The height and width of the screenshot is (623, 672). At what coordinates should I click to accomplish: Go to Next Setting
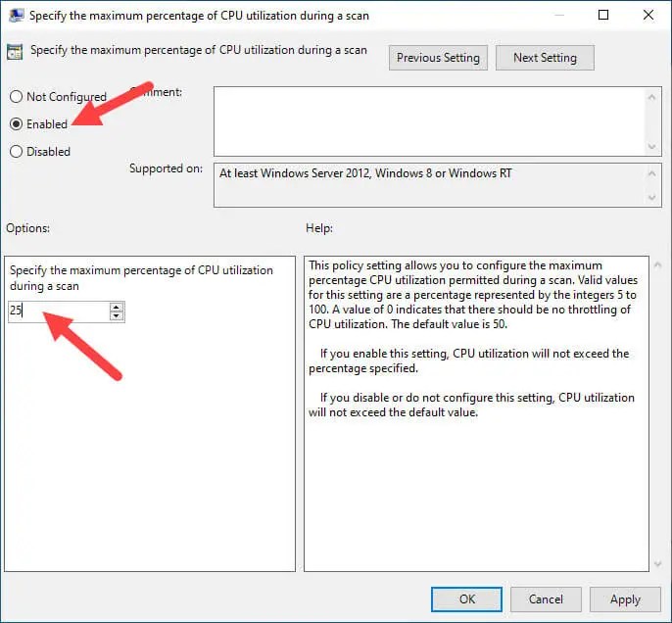coord(545,58)
